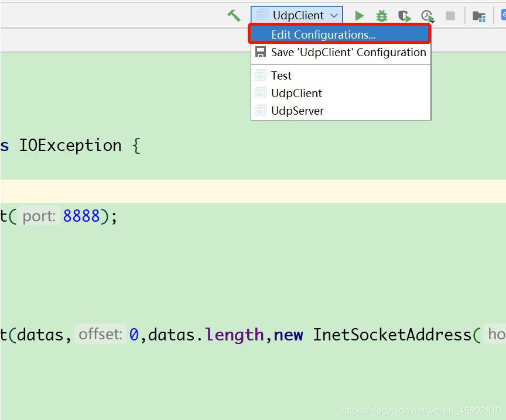Collapse the UdpClient run configuration dropdown
506x420 pixels.
coord(297,16)
